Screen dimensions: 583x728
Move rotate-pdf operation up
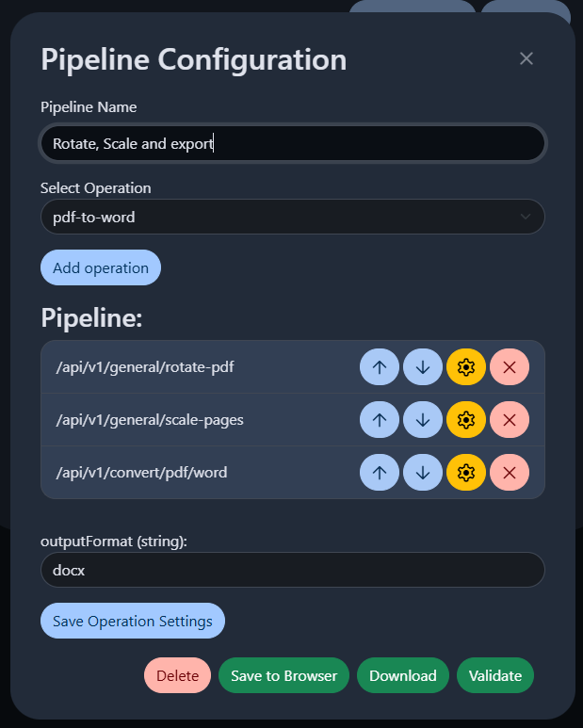tap(380, 367)
